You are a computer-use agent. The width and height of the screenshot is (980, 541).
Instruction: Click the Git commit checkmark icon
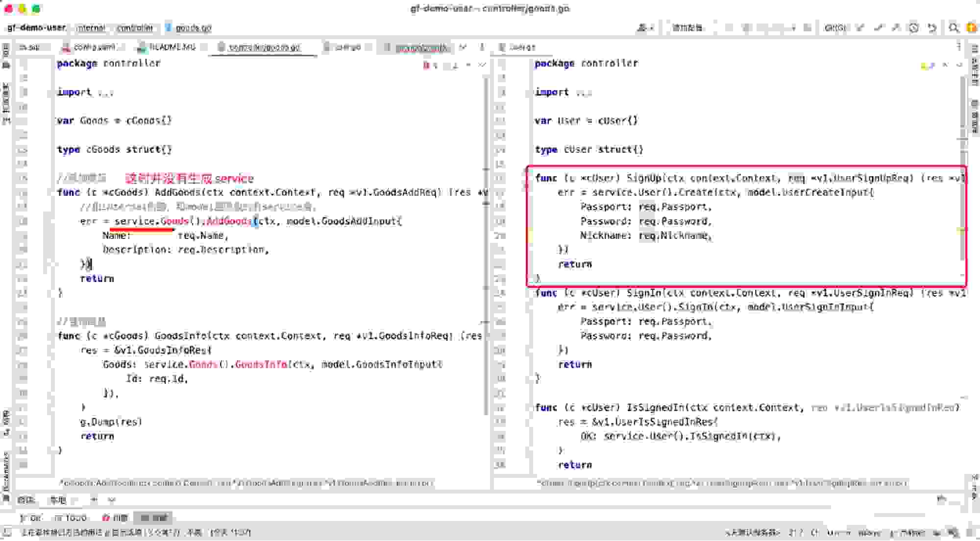tap(879, 28)
